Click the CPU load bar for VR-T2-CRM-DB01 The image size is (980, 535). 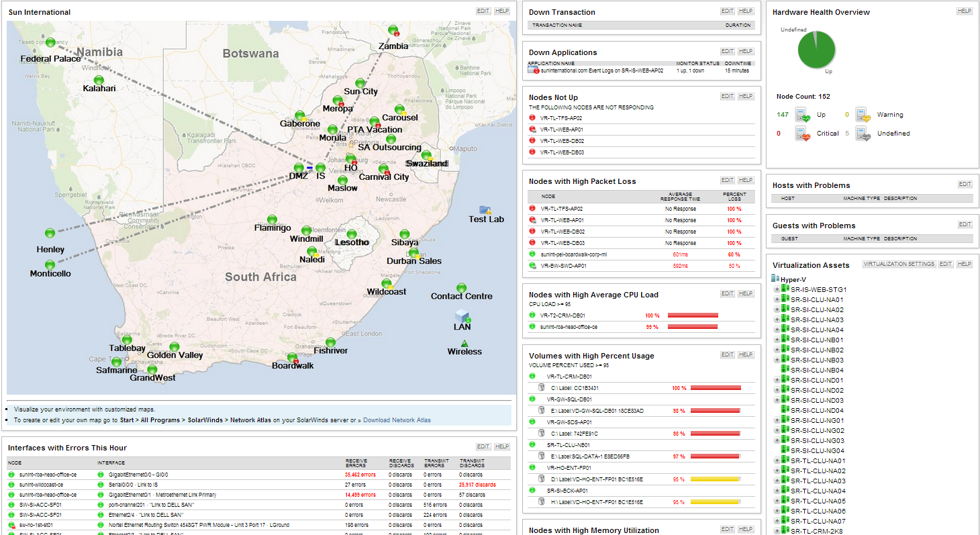(x=693, y=315)
